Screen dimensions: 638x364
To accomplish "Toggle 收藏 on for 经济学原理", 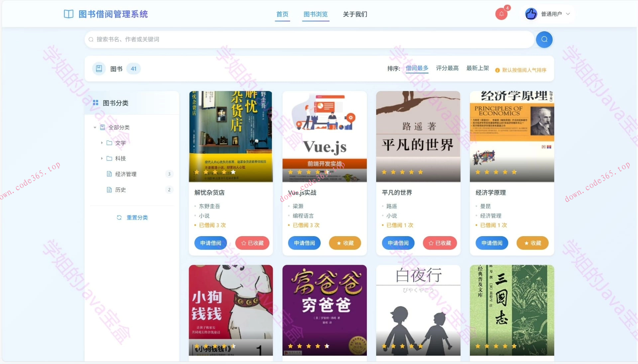I will (x=532, y=243).
